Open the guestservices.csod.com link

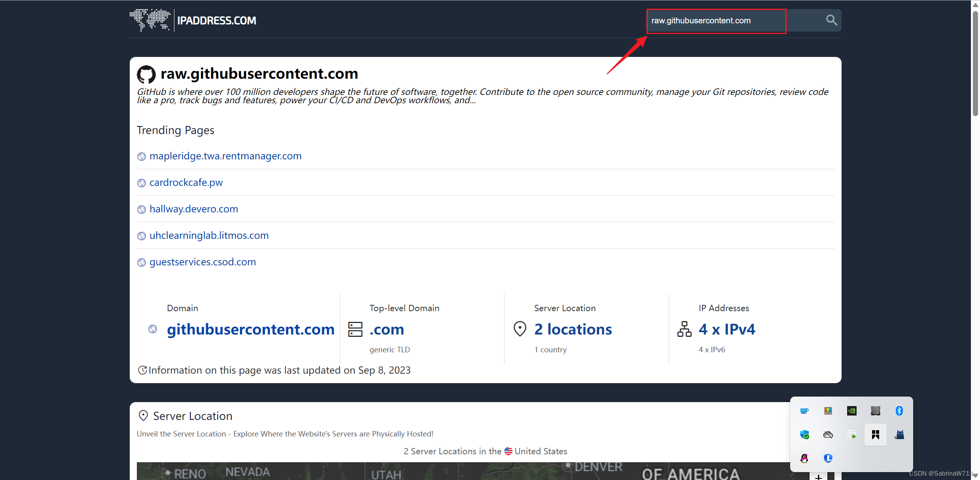[x=202, y=262]
